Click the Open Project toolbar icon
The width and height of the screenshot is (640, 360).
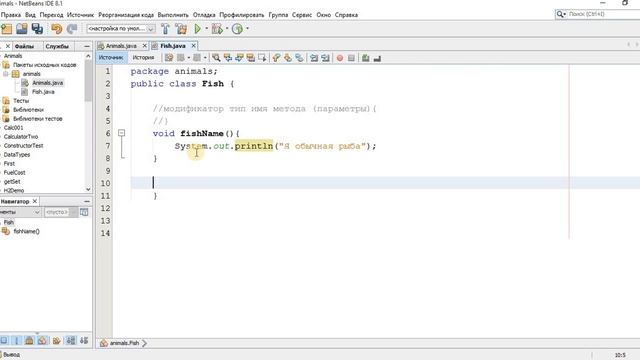point(22,29)
